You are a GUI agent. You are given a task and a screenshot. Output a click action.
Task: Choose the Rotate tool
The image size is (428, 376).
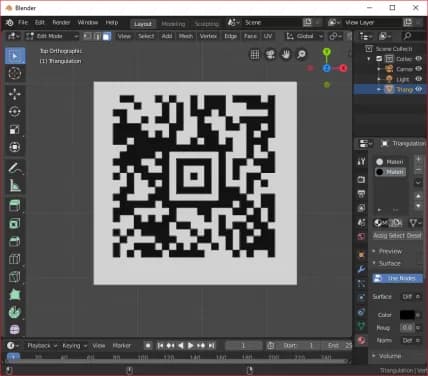[x=15, y=112]
